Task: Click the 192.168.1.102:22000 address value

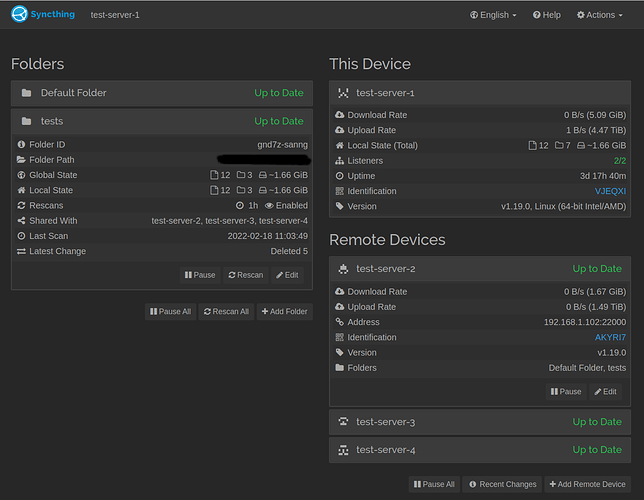Action: (585, 322)
